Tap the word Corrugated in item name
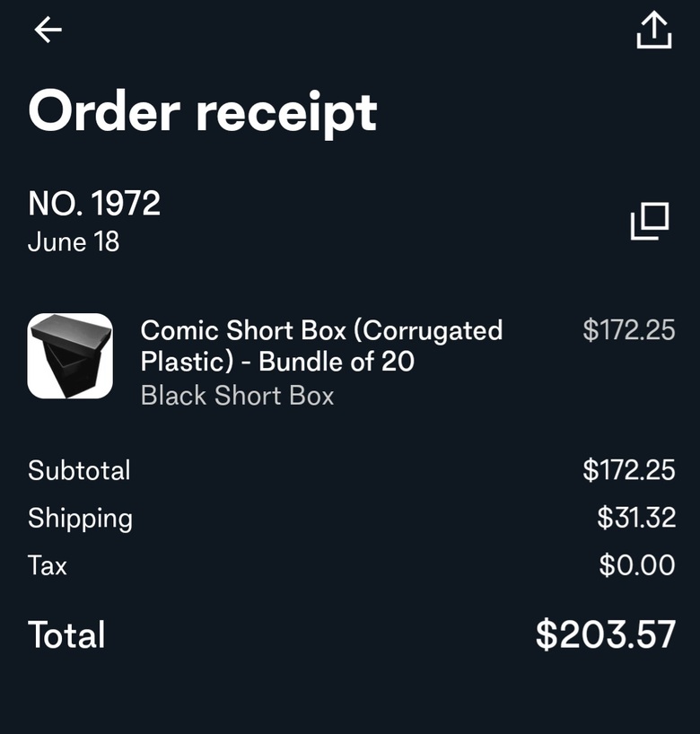The height and width of the screenshot is (734, 700). point(428,331)
